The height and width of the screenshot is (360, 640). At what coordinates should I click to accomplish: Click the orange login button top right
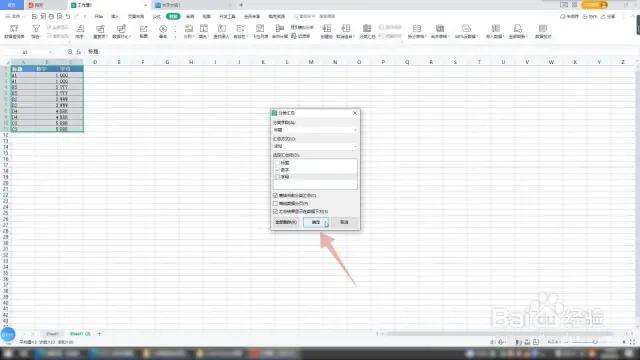click(x=595, y=4)
